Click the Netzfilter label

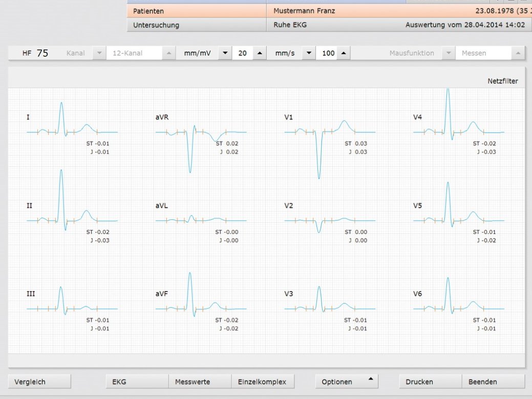[502, 81]
